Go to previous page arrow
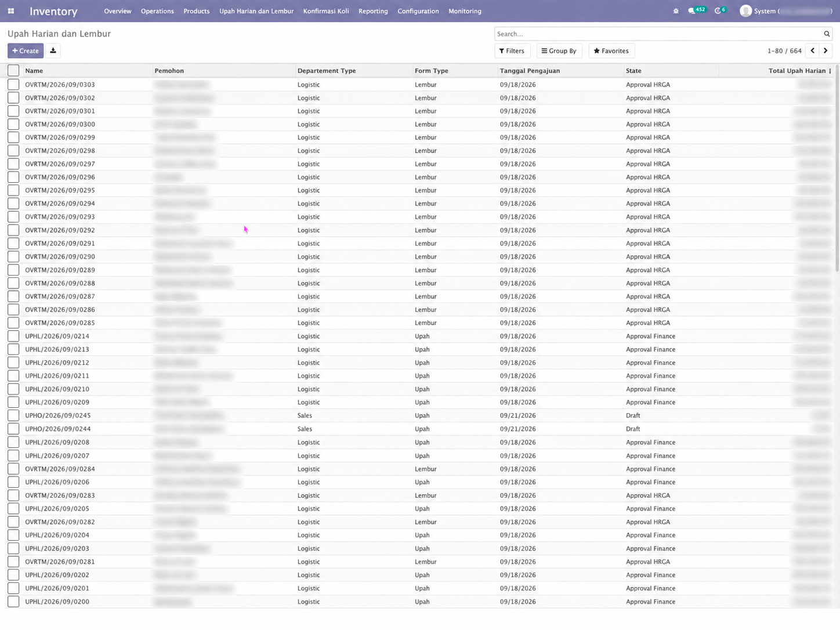This screenshot has width=840, height=630. 813,50
